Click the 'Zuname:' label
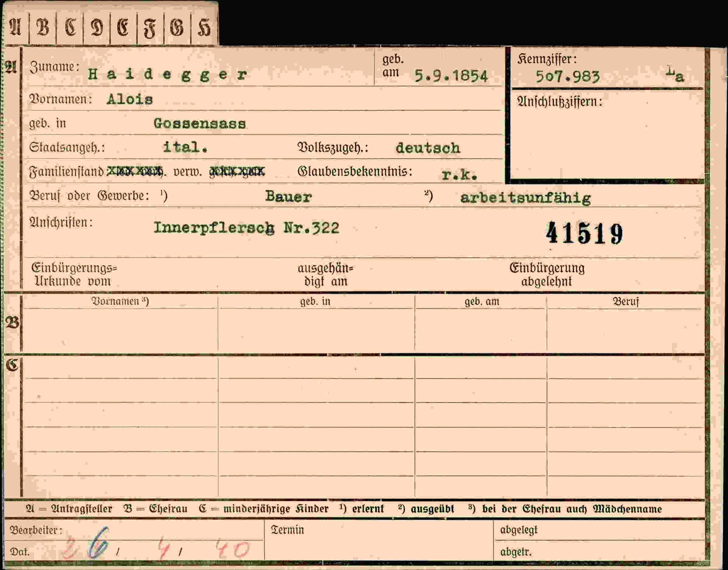The height and width of the screenshot is (570, 728). click(55, 67)
